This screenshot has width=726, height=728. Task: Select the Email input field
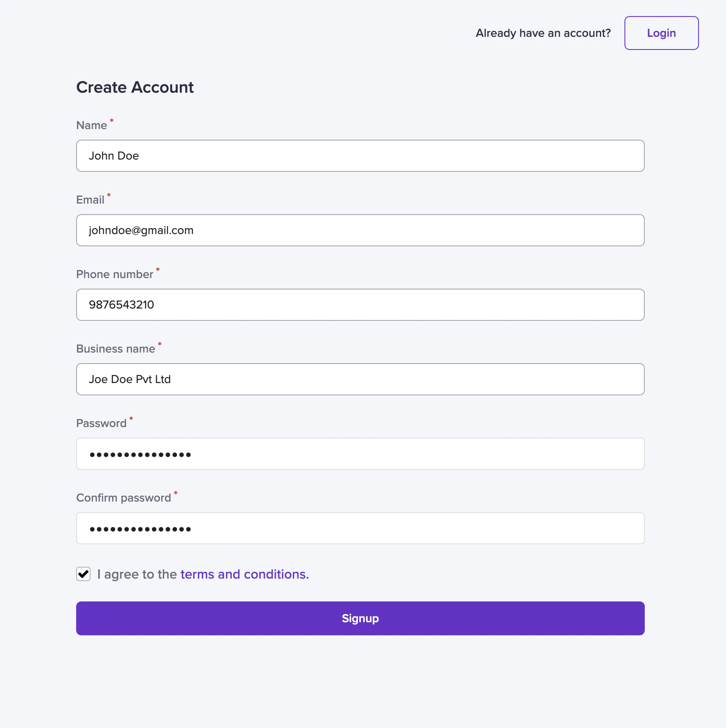(x=360, y=230)
